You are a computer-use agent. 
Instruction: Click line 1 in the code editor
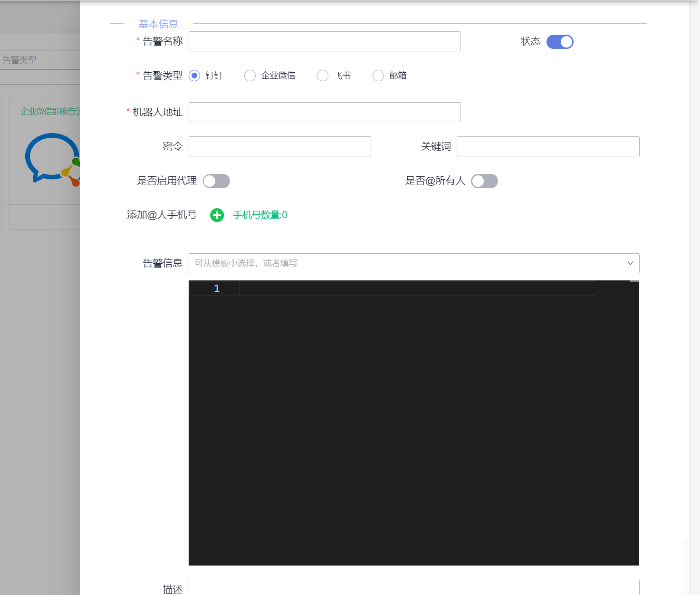click(x=417, y=288)
